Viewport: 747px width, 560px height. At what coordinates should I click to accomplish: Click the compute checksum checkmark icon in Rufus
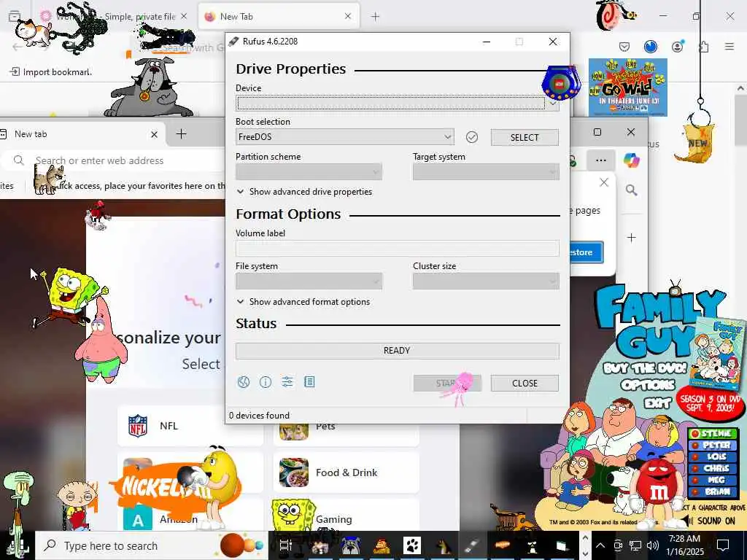pyautogui.click(x=472, y=137)
